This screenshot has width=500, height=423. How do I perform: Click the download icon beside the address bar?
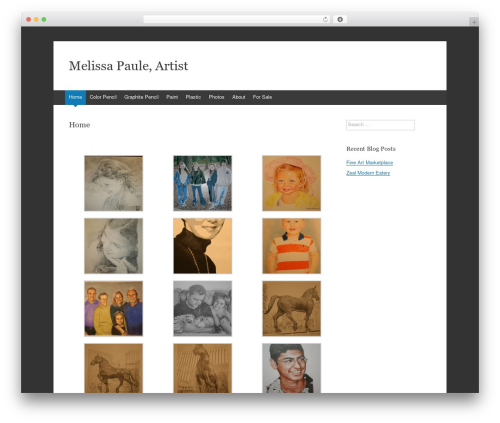[340, 19]
